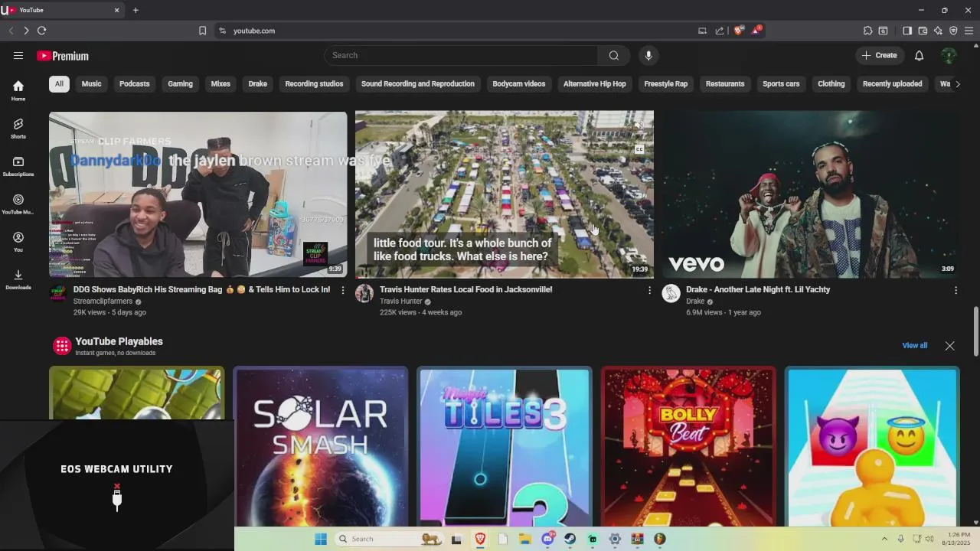980x551 pixels.
Task: Select the Gaming filter chip
Action: tap(180, 83)
